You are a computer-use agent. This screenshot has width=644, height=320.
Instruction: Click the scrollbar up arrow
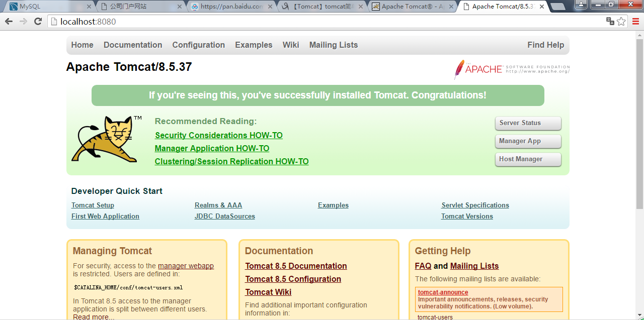639,34
